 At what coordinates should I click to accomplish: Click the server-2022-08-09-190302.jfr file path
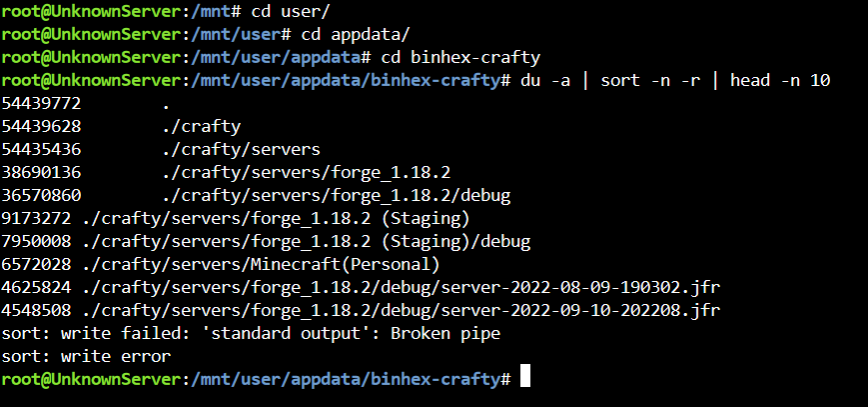(401, 288)
